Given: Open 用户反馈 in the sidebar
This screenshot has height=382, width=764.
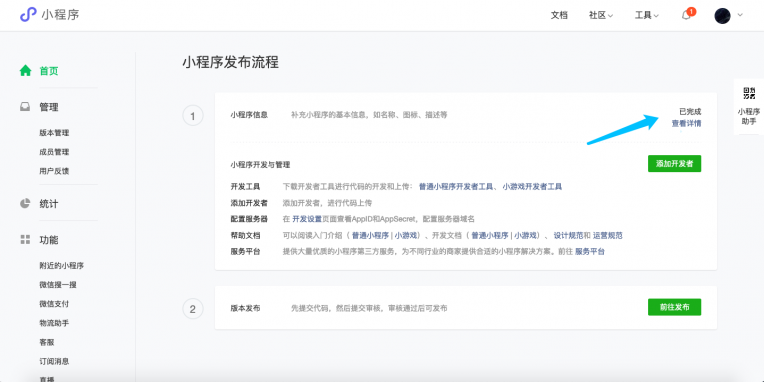Looking at the screenshot, I should pyautogui.click(x=54, y=171).
